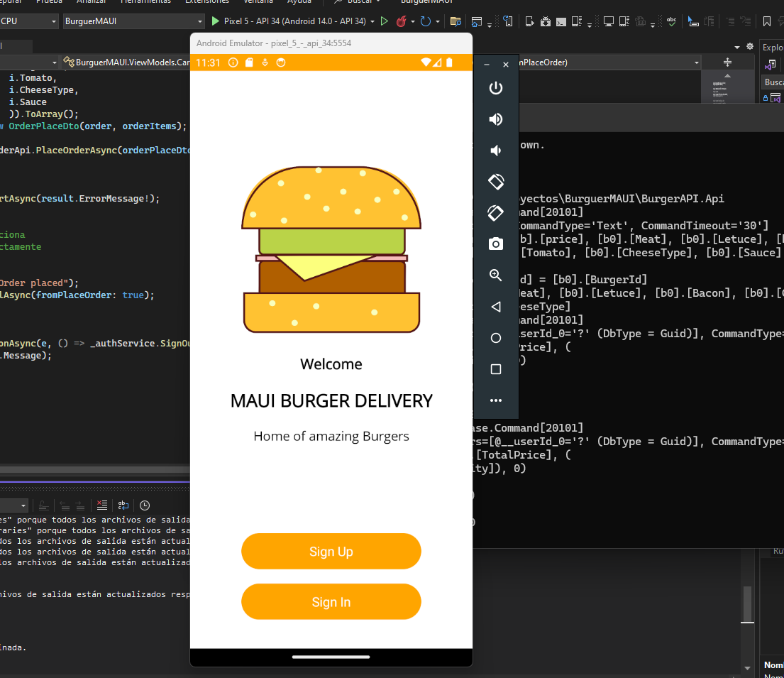Image resolution: width=784 pixels, height=678 pixels.
Task: Take an emulator screenshot with camera icon
Action: [495, 244]
